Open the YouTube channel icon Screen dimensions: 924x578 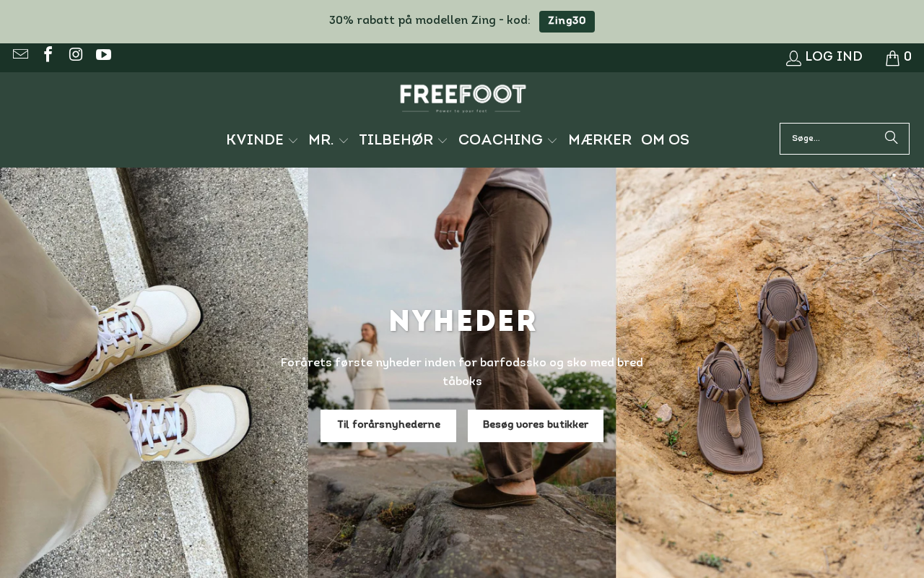point(103,55)
